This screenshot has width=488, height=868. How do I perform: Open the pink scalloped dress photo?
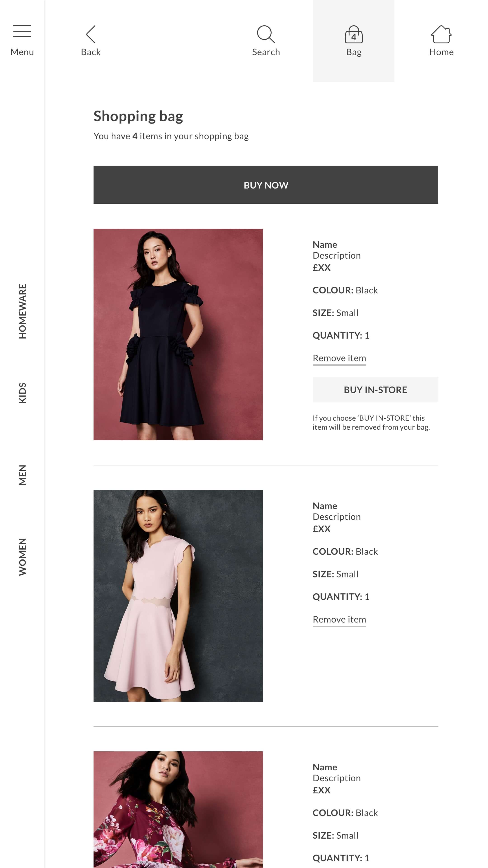click(x=178, y=596)
